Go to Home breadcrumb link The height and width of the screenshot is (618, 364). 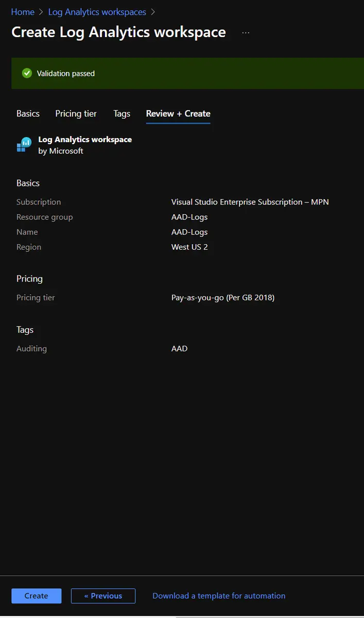click(23, 12)
